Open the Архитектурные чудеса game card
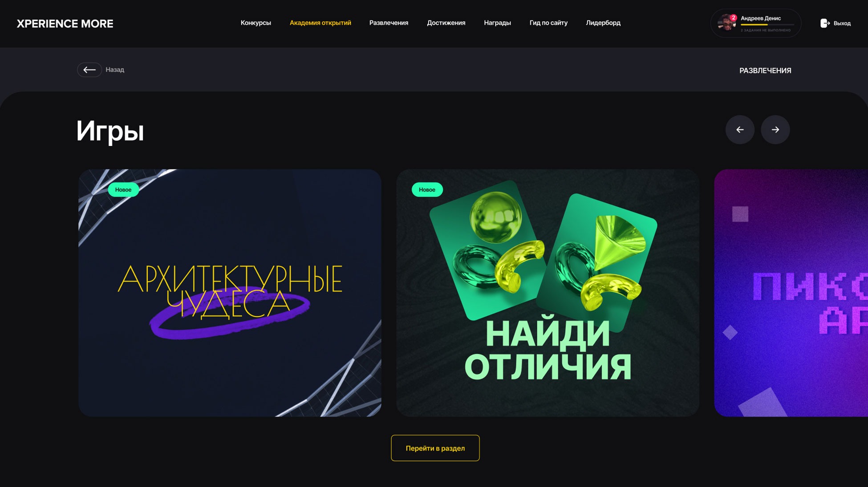The width and height of the screenshot is (868, 487). (x=230, y=293)
